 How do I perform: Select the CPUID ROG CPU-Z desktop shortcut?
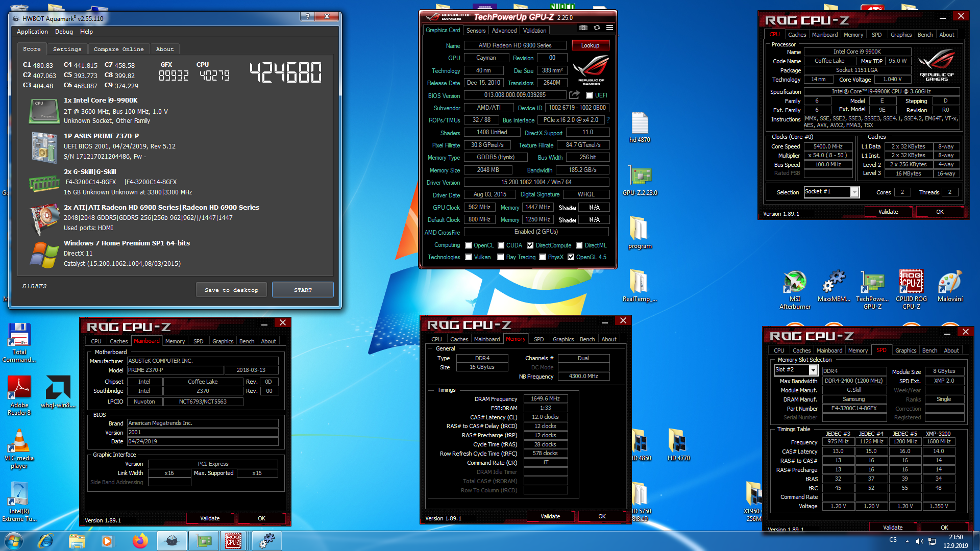[911, 289]
